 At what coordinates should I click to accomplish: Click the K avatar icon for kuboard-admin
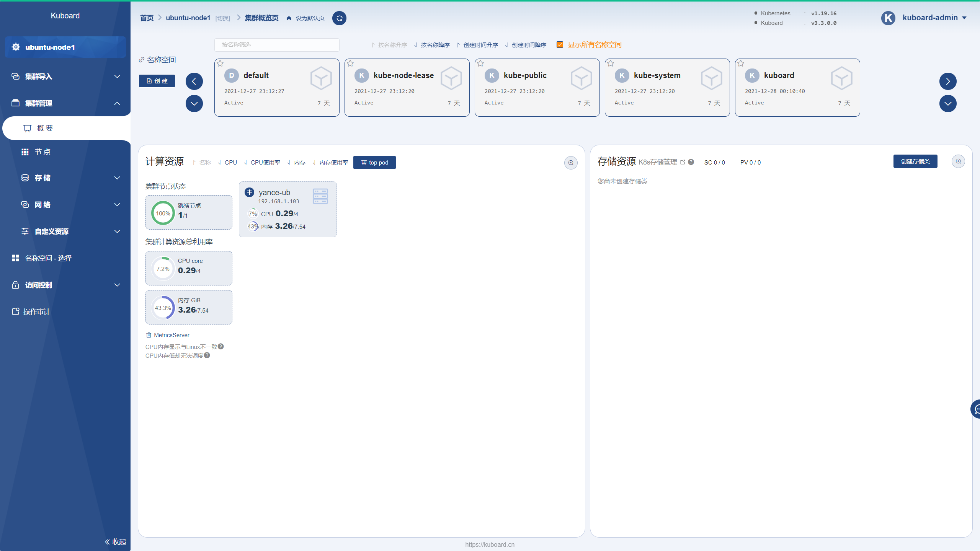(888, 18)
